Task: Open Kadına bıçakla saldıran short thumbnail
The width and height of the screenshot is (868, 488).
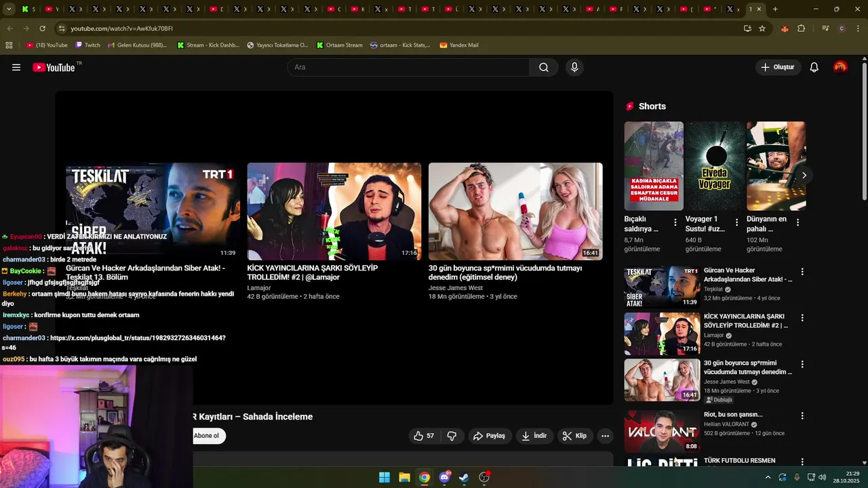Action: 654,166
